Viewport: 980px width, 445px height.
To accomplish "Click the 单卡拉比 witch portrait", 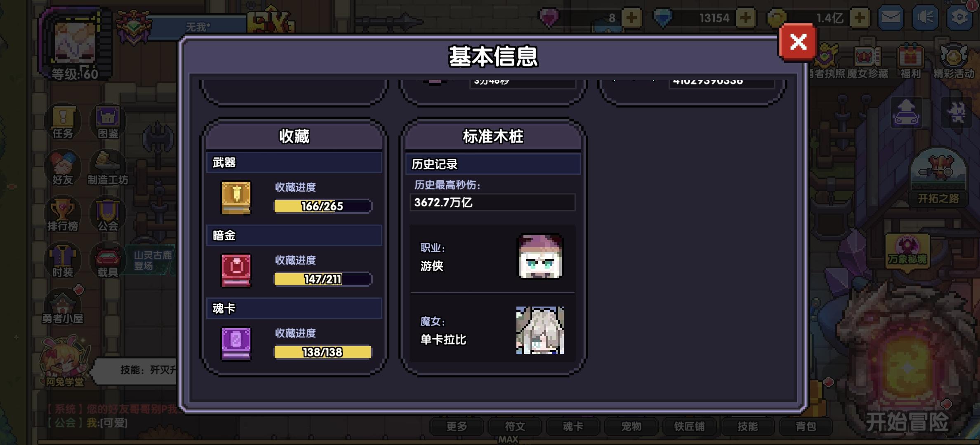I will [540, 330].
